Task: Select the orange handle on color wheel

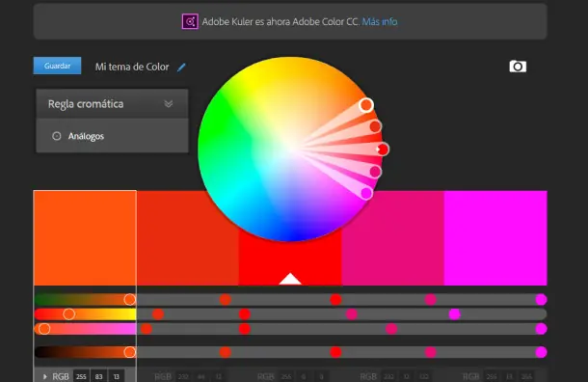Action: click(366, 105)
